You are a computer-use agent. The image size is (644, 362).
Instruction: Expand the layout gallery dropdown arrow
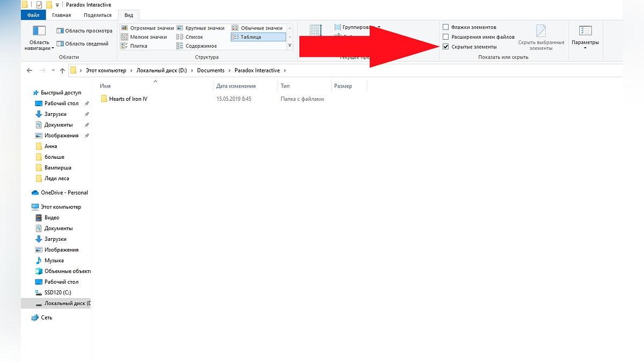(x=290, y=46)
